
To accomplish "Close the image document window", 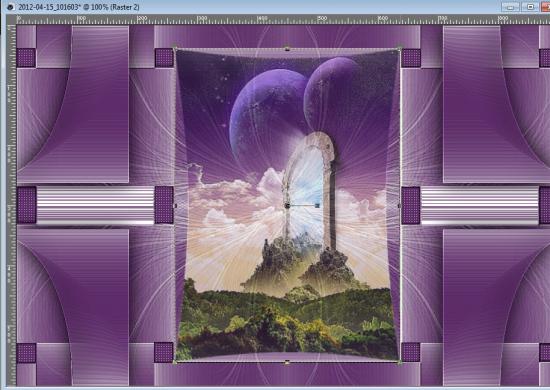I will pyautogui.click(x=546, y=7).
